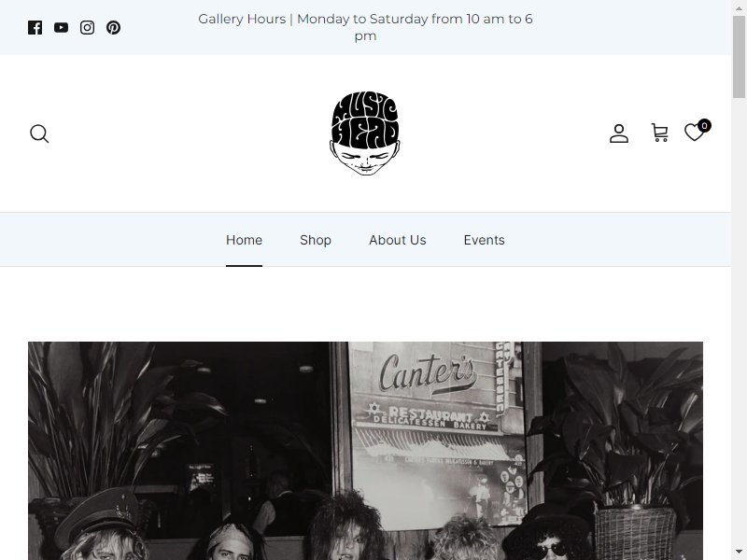
Task: Click the black and white band photo banner
Action: coord(365,451)
